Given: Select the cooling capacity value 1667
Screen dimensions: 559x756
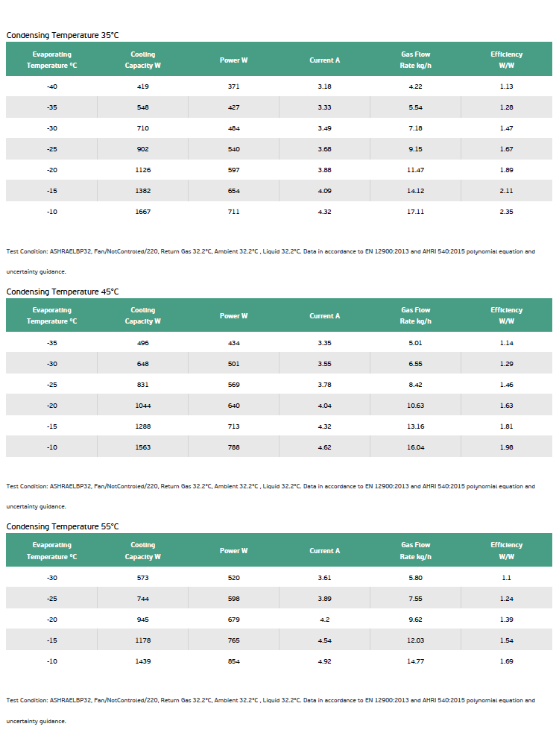Looking at the screenshot, I should 142,212.
